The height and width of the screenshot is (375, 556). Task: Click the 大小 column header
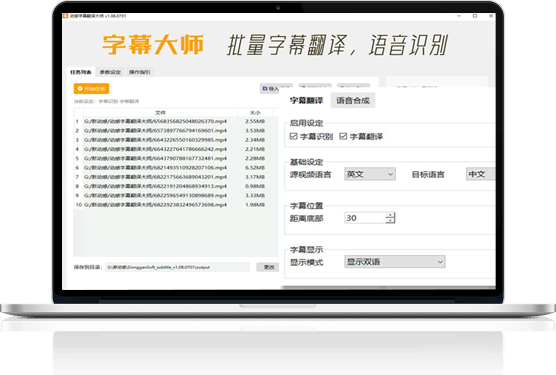tap(255, 113)
